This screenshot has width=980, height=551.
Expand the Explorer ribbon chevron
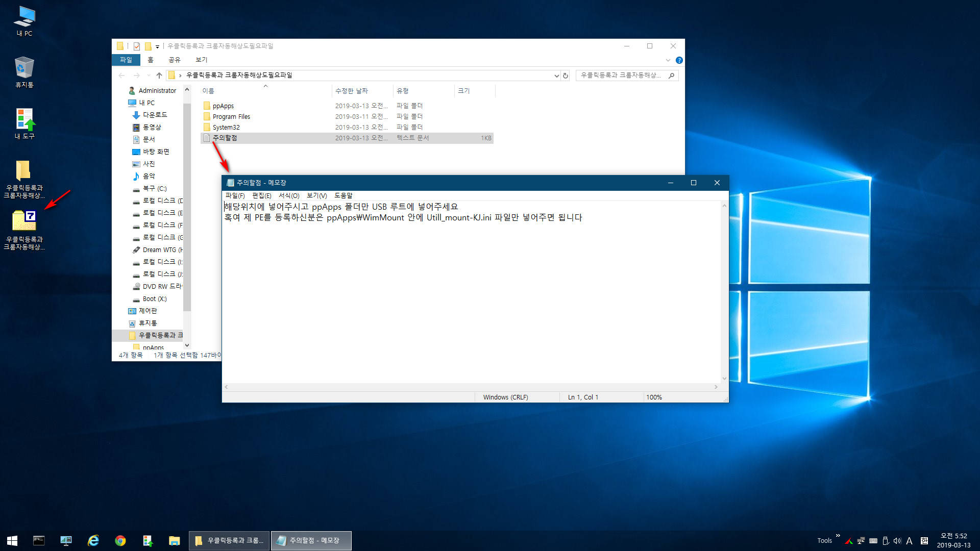click(668, 60)
